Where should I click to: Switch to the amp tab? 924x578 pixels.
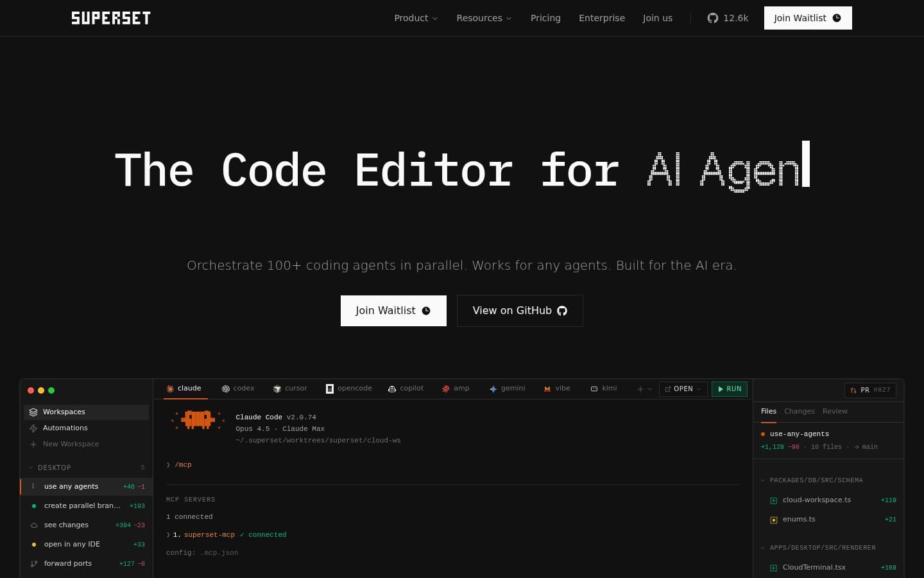tap(456, 389)
